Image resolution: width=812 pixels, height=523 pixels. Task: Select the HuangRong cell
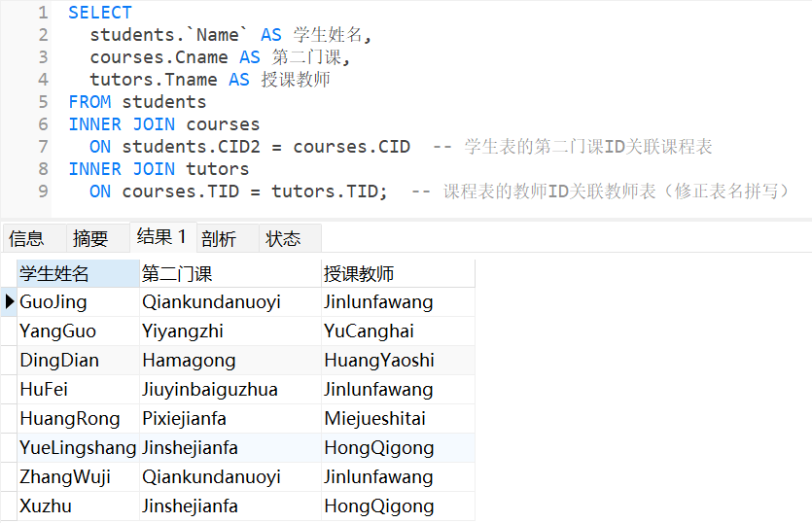pyautogui.click(x=78, y=418)
